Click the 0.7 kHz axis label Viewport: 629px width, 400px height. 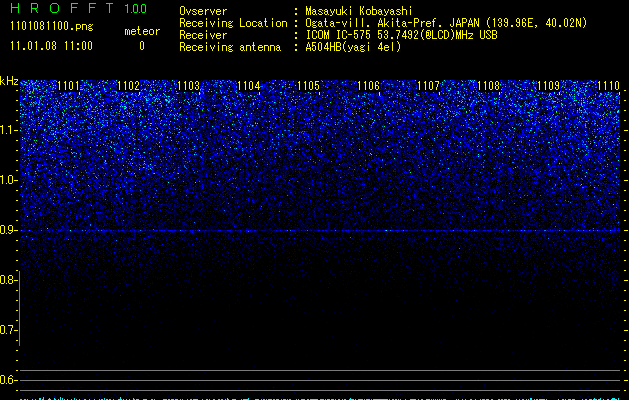pyautogui.click(x=8, y=330)
